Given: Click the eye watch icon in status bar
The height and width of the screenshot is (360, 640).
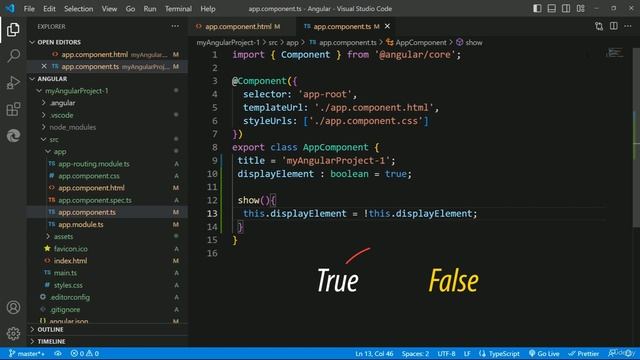Looking at the screenshot, I should pos(58,353).
